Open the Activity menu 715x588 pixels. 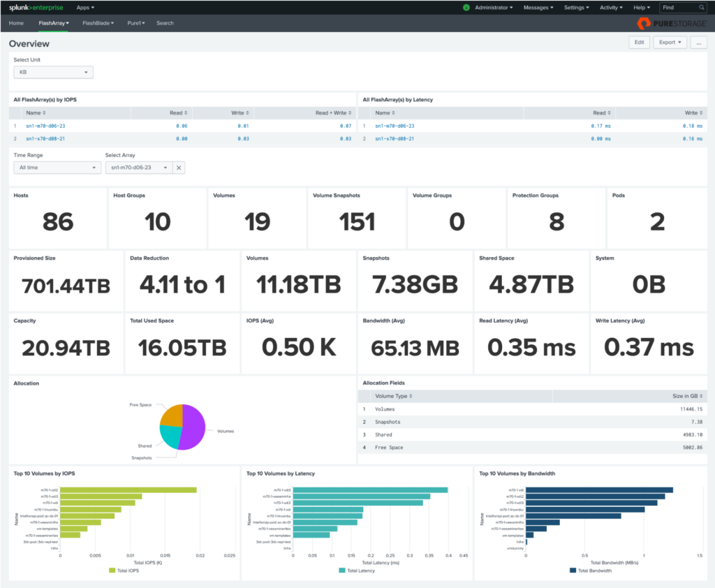tap(611, 7)
